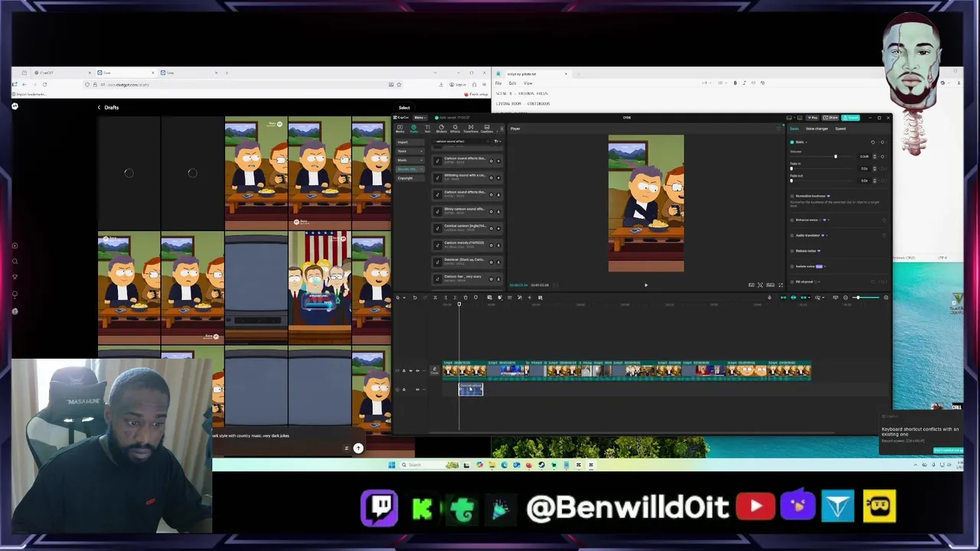Switch to the Basic tab
Screen dimensions: 980x551
coord(795,129)
